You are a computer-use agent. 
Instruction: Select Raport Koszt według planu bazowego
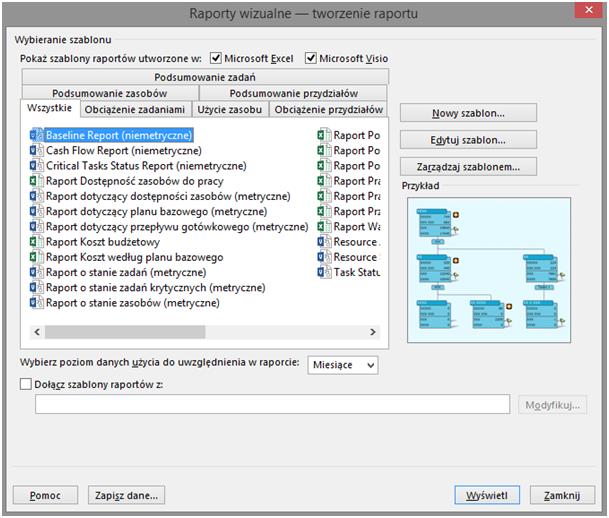[x=134, y=257]
